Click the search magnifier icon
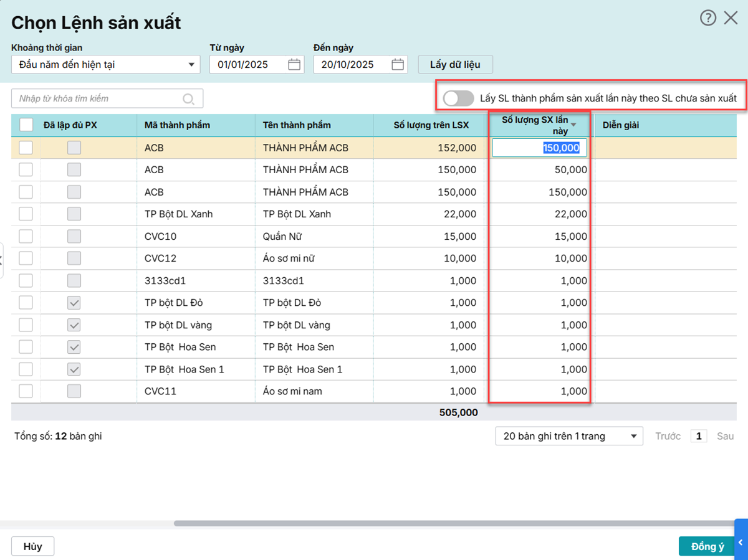Image resolution: width=748 pixels, height=560 pixels. 188,99
